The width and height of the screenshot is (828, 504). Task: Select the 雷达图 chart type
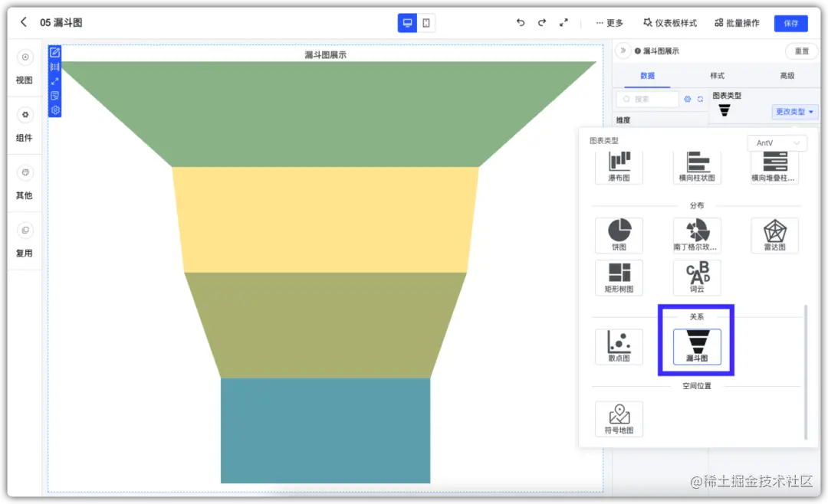tap(774, 235)
